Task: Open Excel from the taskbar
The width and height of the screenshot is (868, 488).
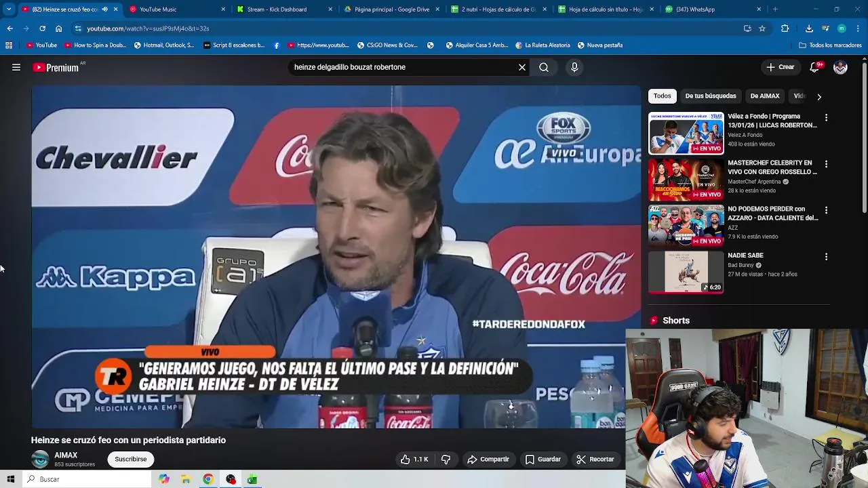Action: click(x=252, y=479)
